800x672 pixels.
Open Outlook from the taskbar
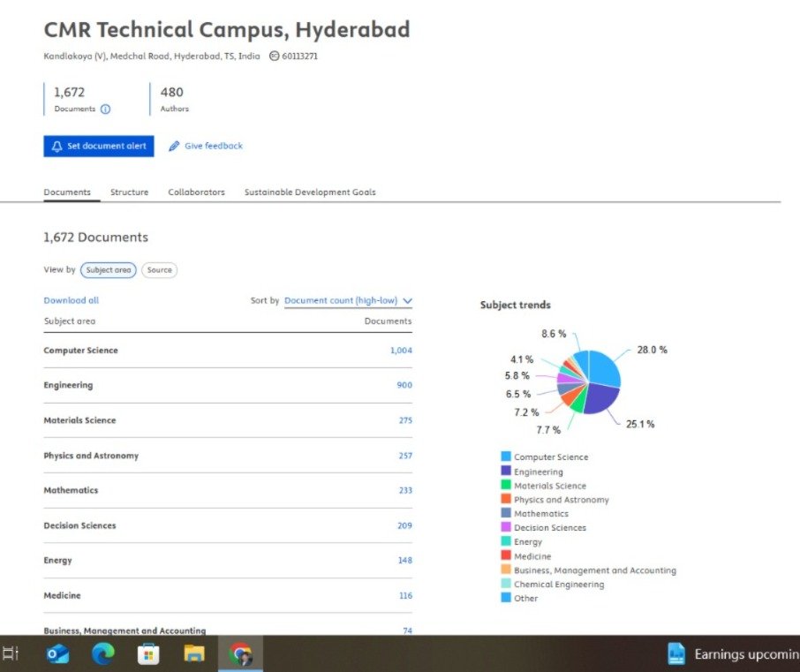click(57, 654)
